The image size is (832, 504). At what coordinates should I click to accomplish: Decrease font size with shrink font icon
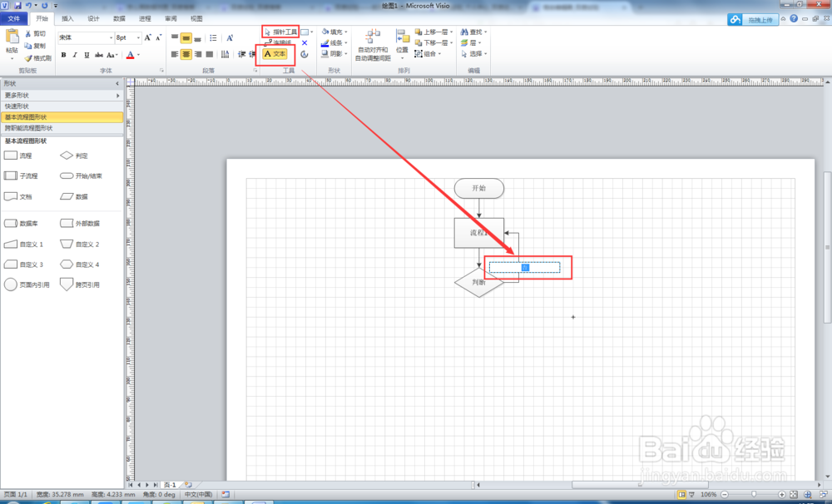coord(158,37)
